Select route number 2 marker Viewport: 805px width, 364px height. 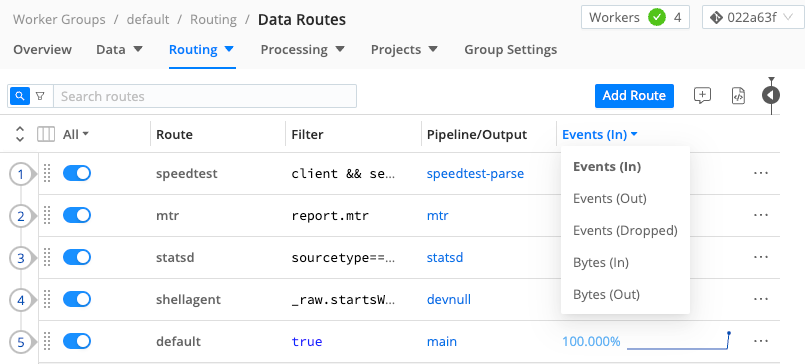click(21, 216)
